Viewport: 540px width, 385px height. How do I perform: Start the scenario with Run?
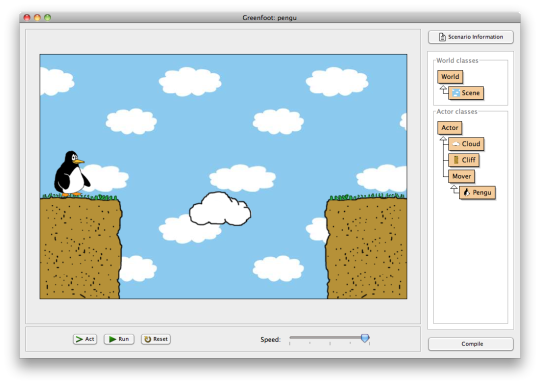click(119, 339)
